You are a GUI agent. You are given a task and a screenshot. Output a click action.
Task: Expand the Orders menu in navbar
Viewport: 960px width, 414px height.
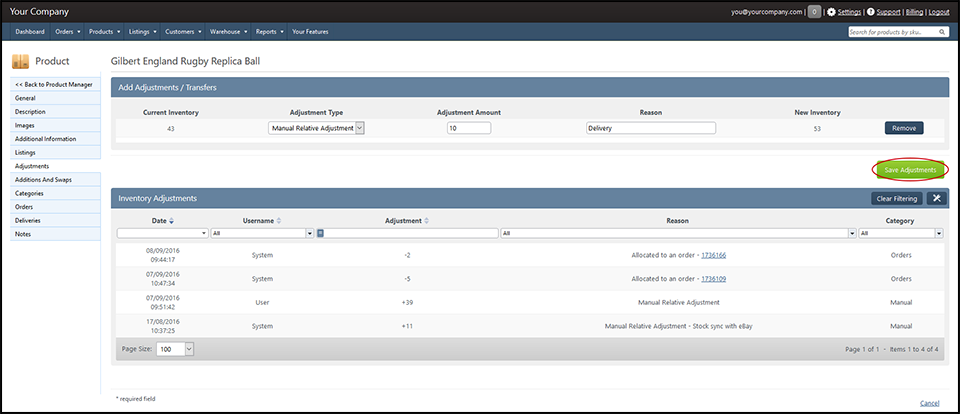tap(68, 32)
